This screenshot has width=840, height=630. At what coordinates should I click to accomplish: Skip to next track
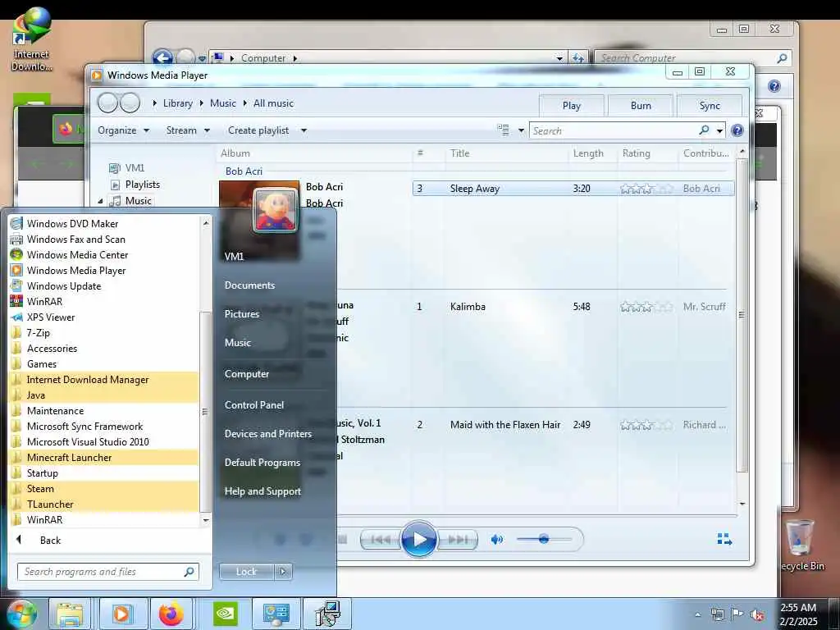(457, 540)
